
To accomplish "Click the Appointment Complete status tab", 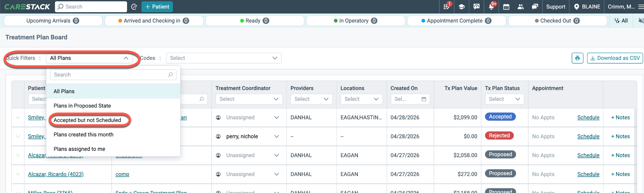I will pos(457,21).
